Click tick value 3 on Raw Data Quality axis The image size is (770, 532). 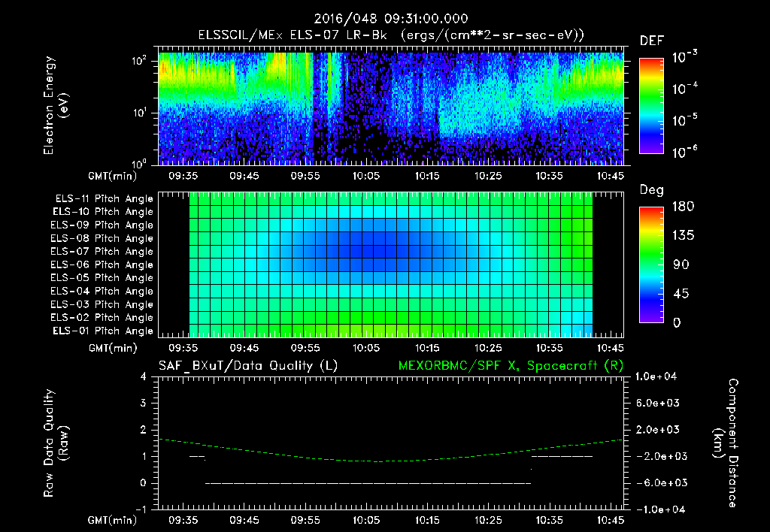tap(144, 403)
